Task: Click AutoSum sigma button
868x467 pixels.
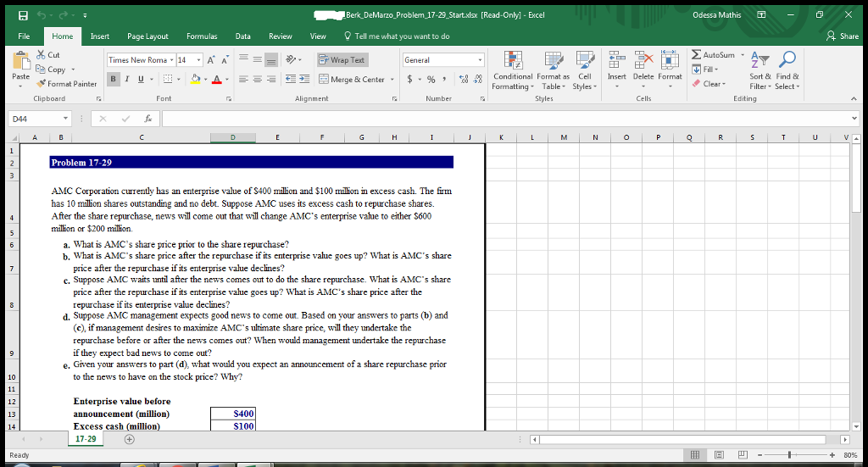Action: pos(713,55)
